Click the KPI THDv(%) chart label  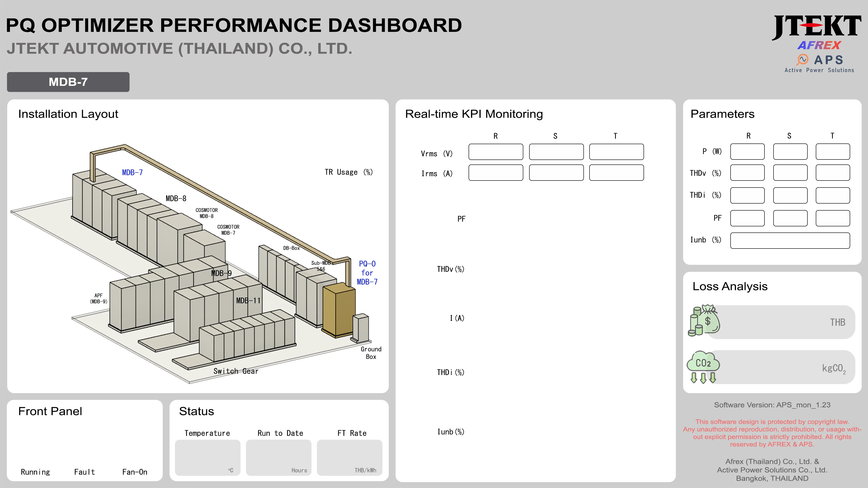coord(451,269)
